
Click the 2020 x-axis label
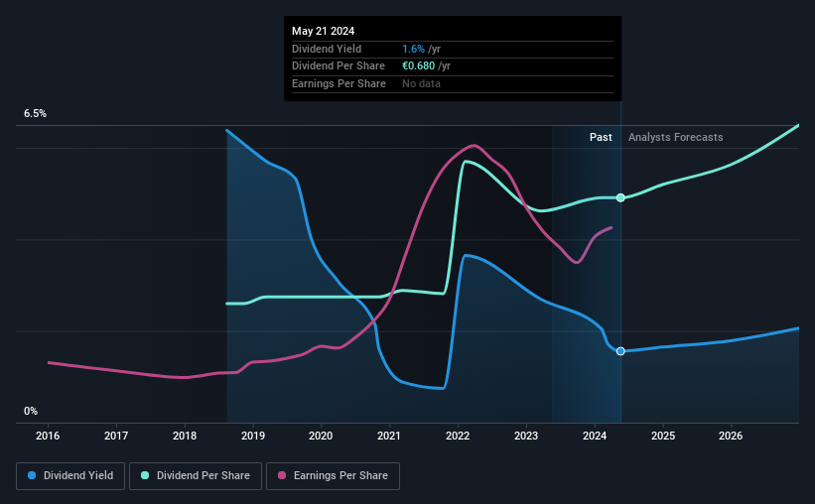(321, 436)
